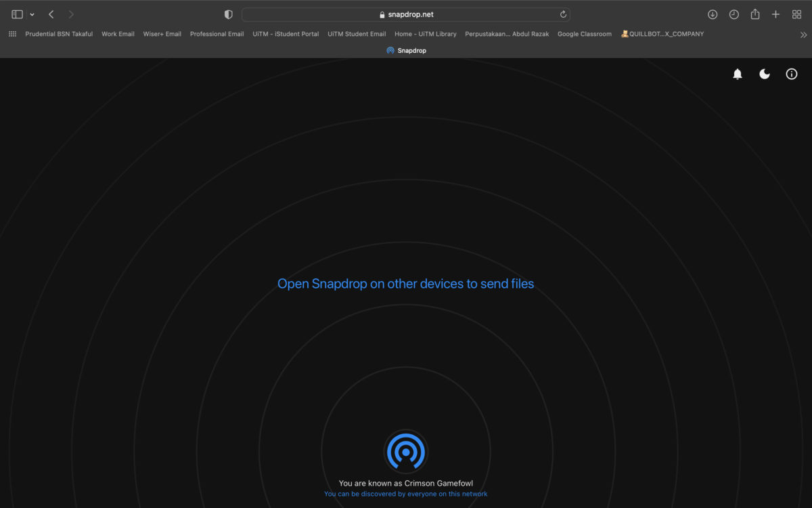Open UiTM Student Email bookmark

click(x=357, y=34)
